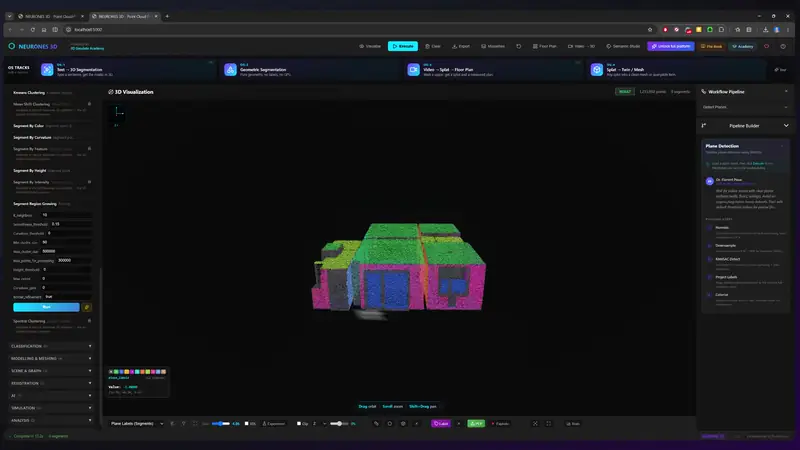Click the Clear toolbar item
Viewport: 800px width, 450px height.
point(433,46)
